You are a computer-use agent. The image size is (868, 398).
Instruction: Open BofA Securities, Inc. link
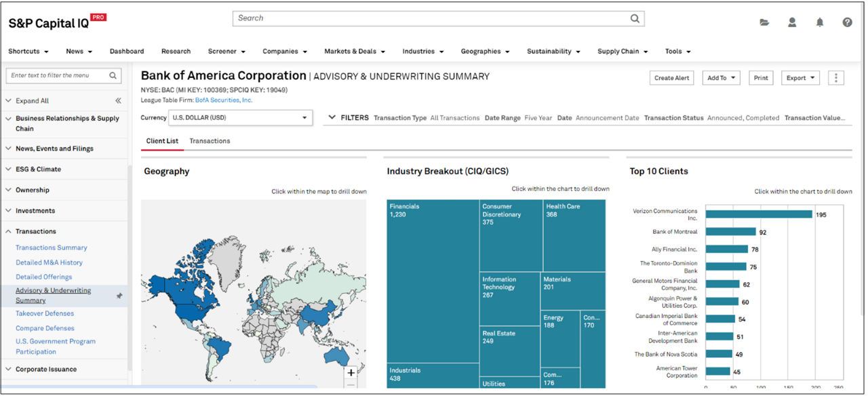point(224,100)
